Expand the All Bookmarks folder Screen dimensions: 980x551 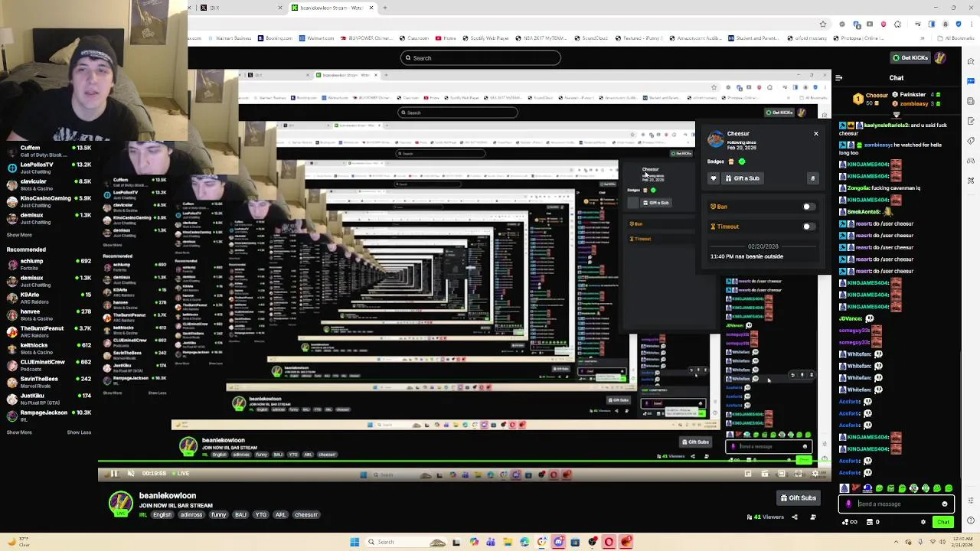point(956,38)
